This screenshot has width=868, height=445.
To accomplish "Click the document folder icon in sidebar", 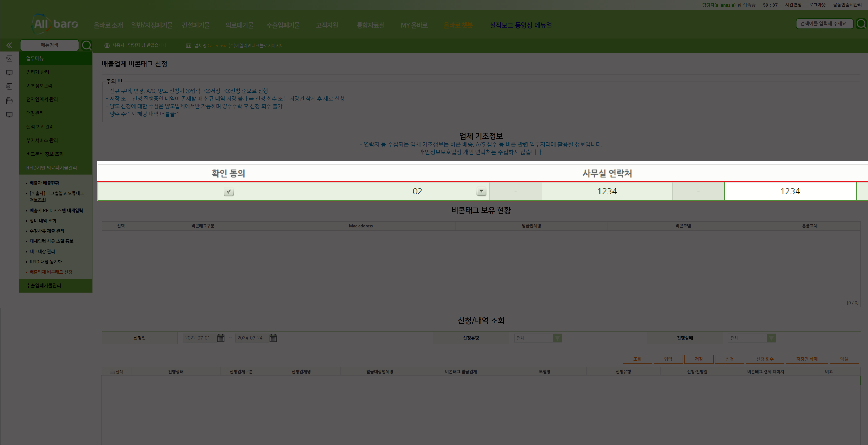I will tap(9, 100).
